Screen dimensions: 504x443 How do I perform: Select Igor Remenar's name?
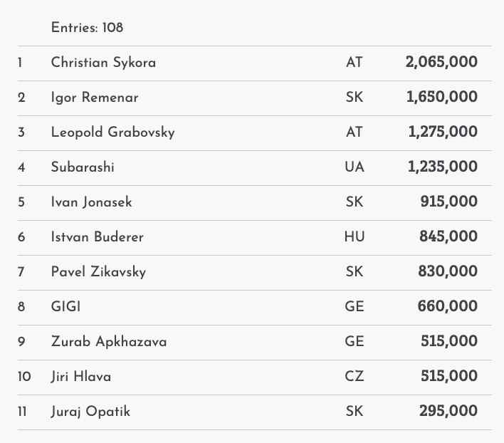pyautogui.click(x=95, y=98)
